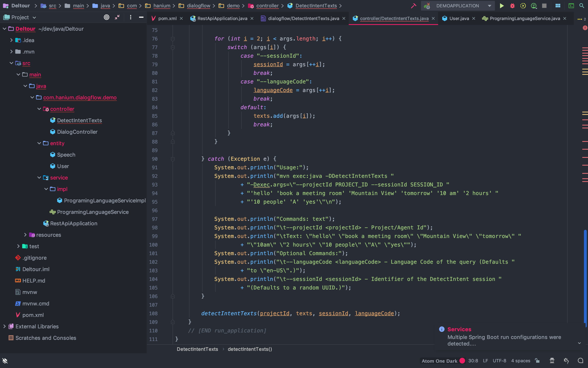Click the dialogflow breadcrumb segment

coord(198,6)
